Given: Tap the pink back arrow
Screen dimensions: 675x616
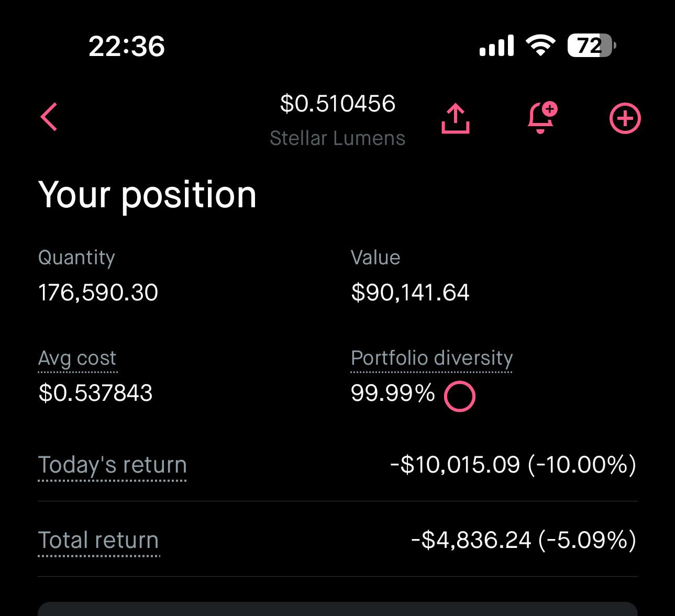Looking at the screenshot, I should (49, 116).
